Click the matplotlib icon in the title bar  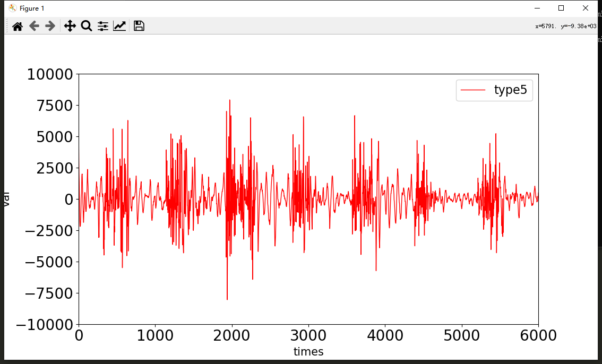click(12, 8)
